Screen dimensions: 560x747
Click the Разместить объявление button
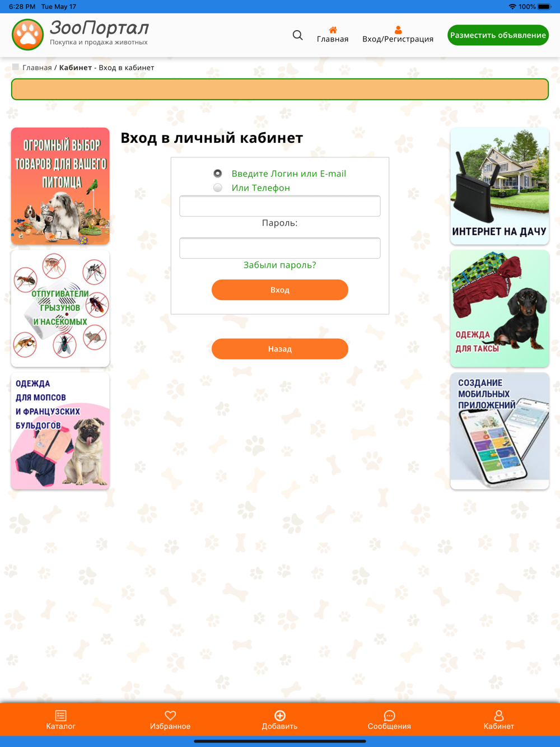click(x=498, y=35)
